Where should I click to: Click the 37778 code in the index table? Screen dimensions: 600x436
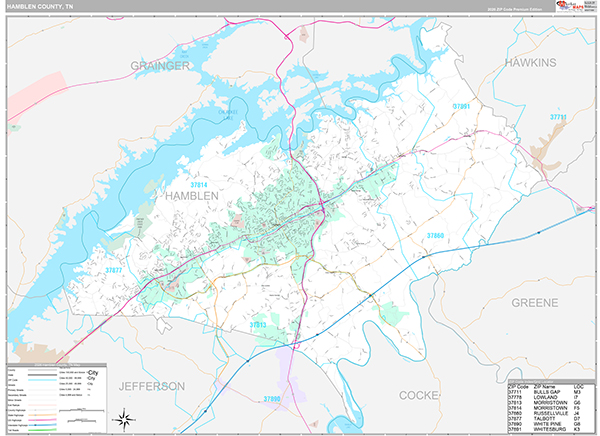[x=515, y=397]
